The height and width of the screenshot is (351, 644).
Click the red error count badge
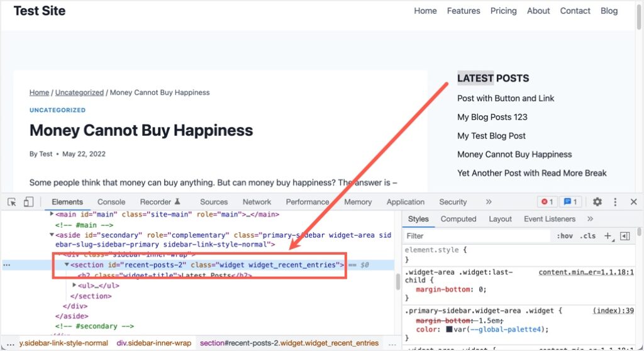point(547,202)
